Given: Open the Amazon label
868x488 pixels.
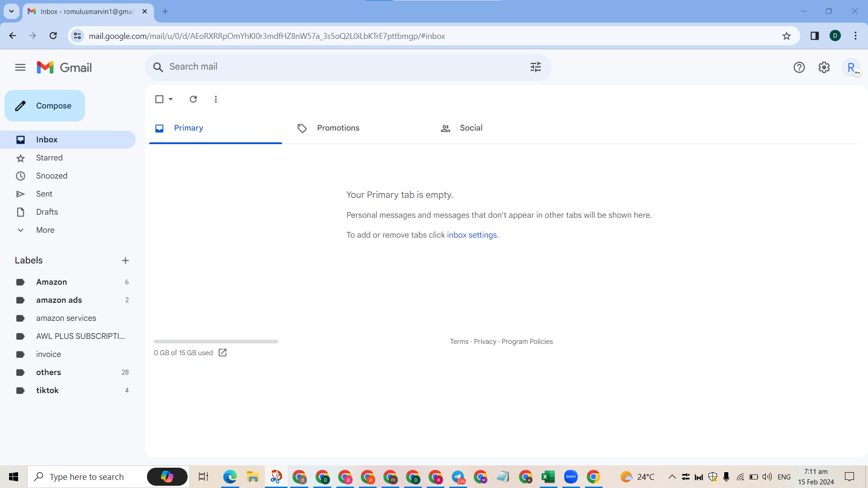Looking at the screenshot, I should (68, 282).
